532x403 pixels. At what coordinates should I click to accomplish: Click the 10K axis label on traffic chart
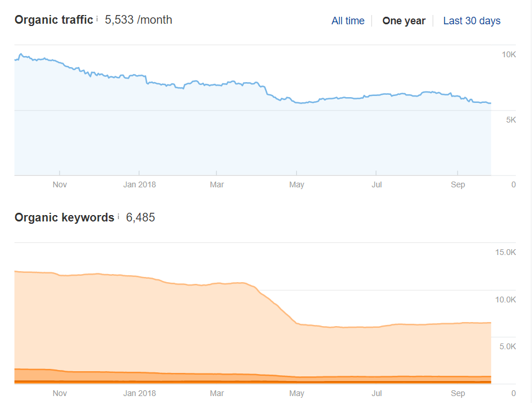508,54
